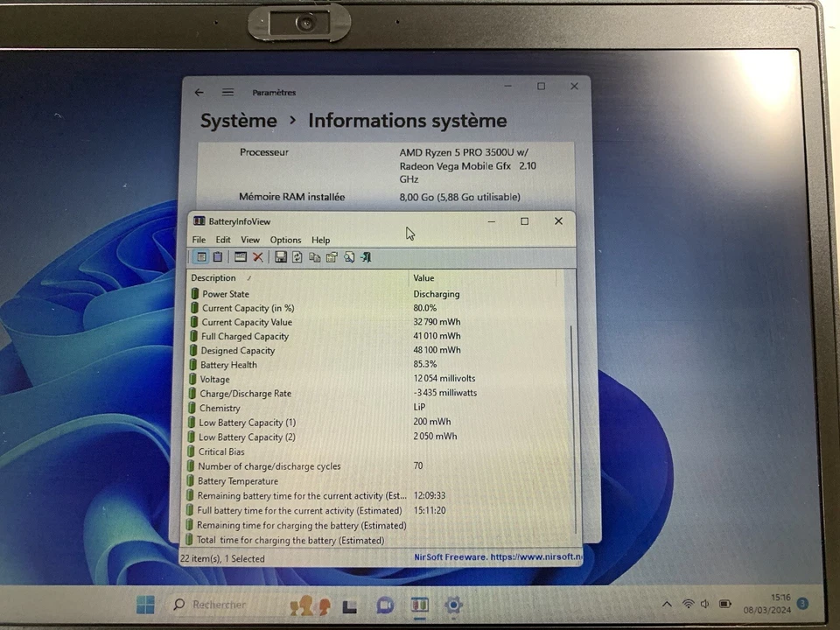This screenshot has width=840, height=630.
Task: Click the Exit door toolbar icon
Action: click(366, 257)
